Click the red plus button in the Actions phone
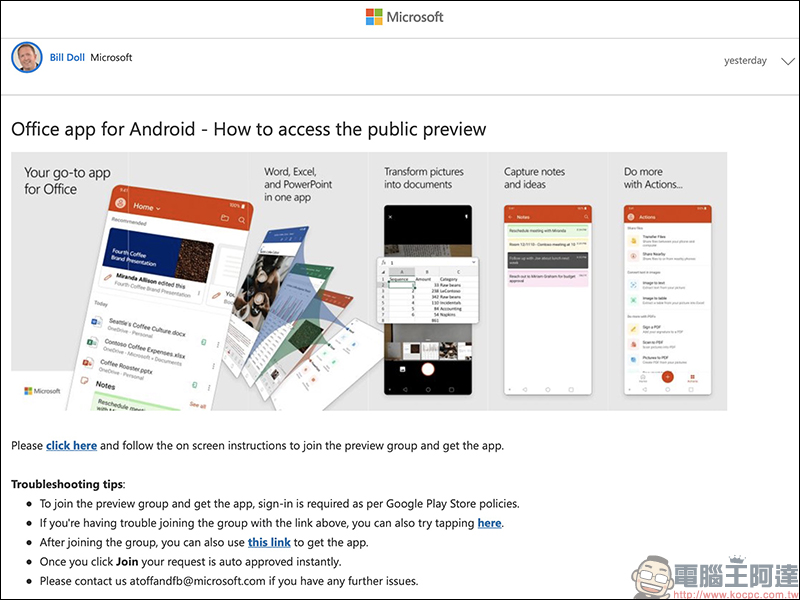Viewport: 800px width, 600px height. (x=667, y=377)
